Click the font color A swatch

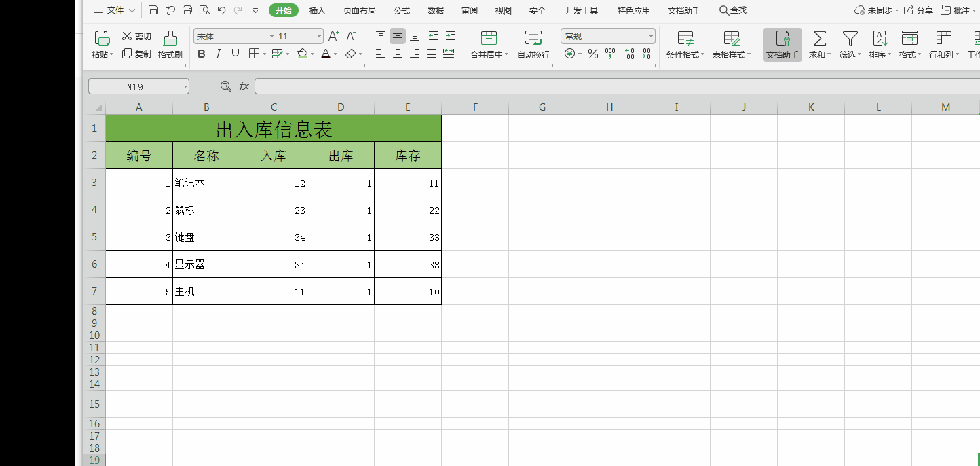(326, 54)
